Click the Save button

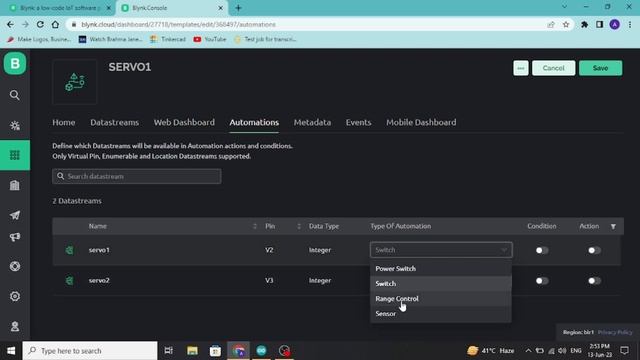[x=600, y=68]
